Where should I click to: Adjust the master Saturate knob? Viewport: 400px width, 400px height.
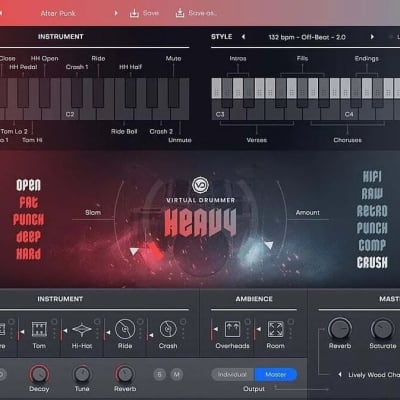383,329
